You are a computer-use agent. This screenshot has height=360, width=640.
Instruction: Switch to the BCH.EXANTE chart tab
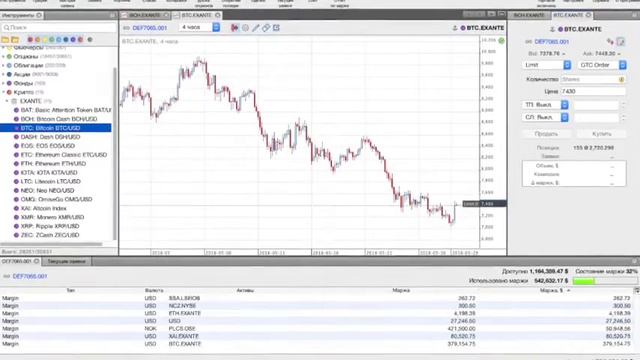coord(145,15)
